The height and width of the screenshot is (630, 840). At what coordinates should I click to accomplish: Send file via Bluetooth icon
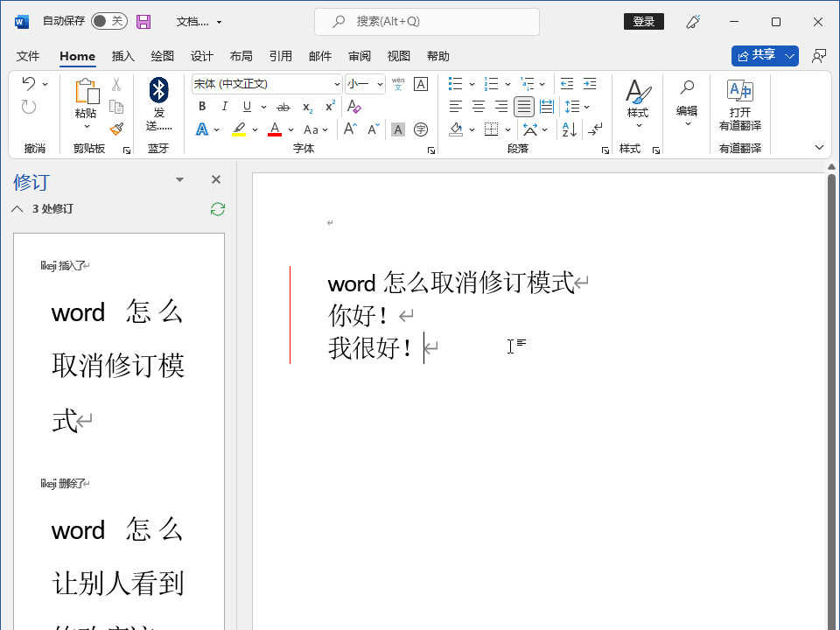[x=158, y=90]
